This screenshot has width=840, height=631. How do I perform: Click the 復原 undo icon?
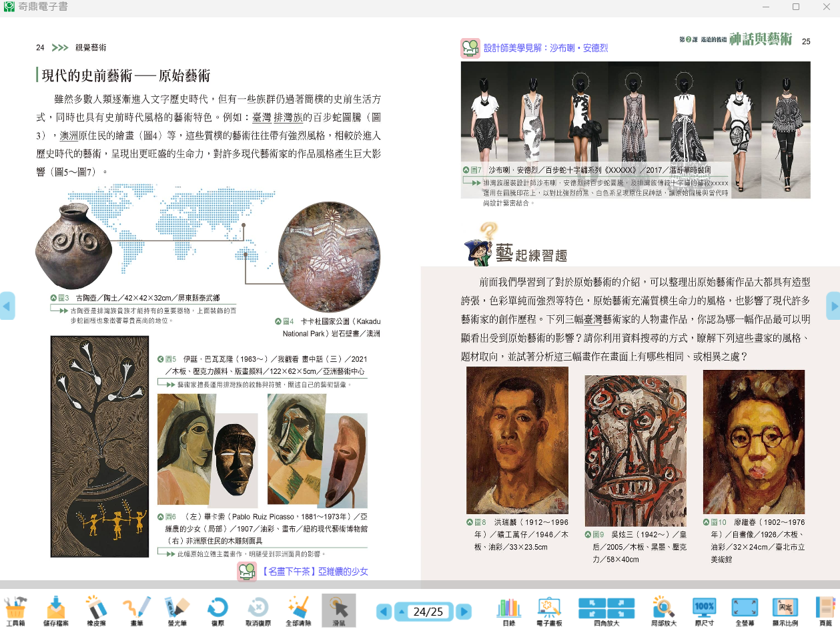pyautogui.click(x=217, y=611)
